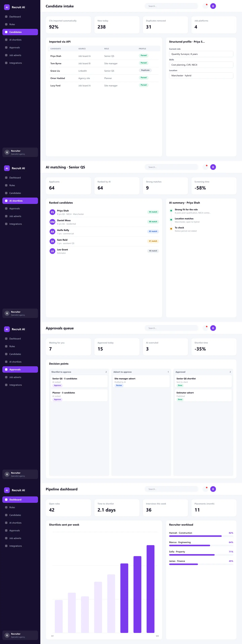Click the R user avatar in Candidate intake header
242x644 pixels.
point(213,6)
